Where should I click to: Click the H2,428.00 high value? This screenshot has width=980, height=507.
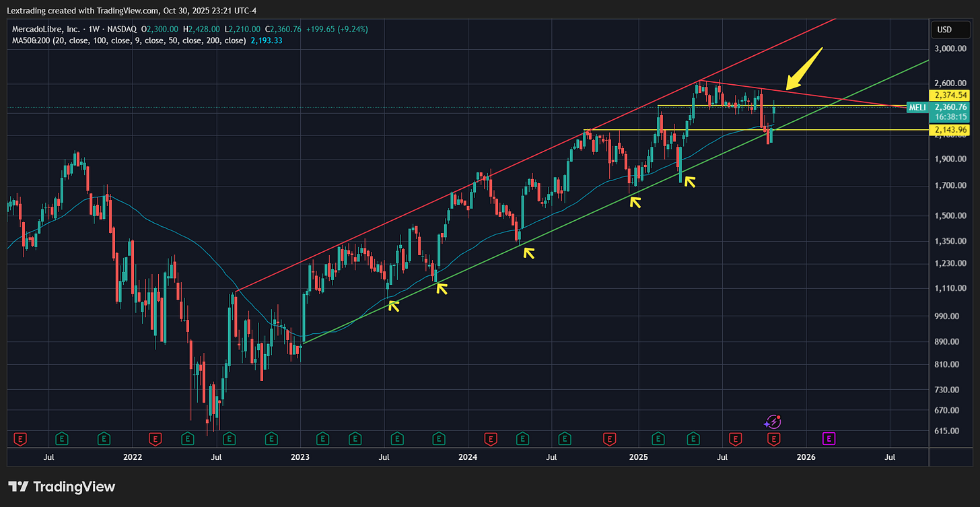tap(201, 30)
